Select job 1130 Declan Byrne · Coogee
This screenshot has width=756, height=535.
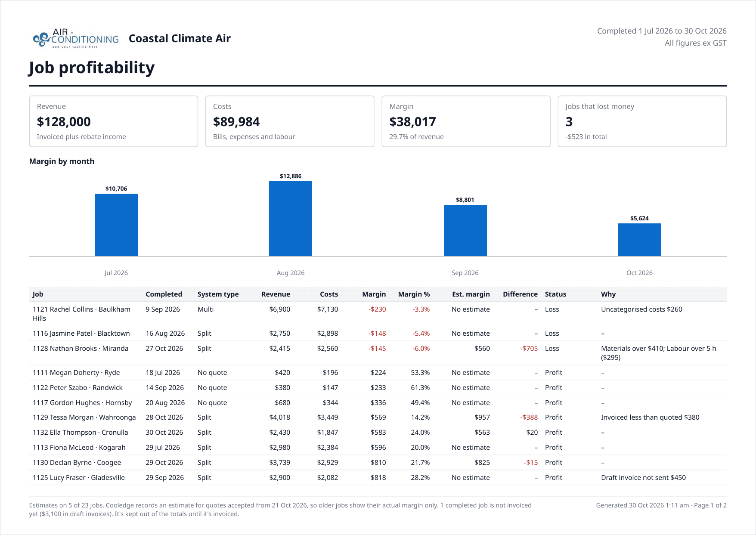tap(378, 463)
